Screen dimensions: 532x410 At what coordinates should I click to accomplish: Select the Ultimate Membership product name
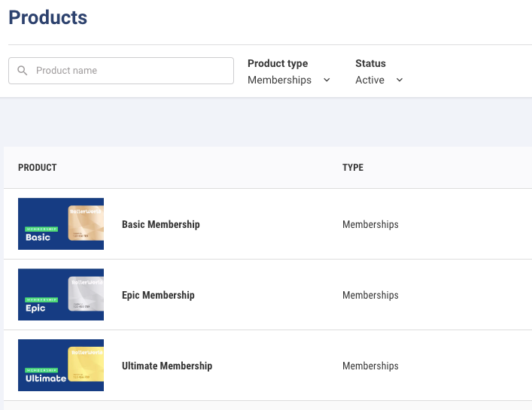pyautogui.click(x=167, y=366)
